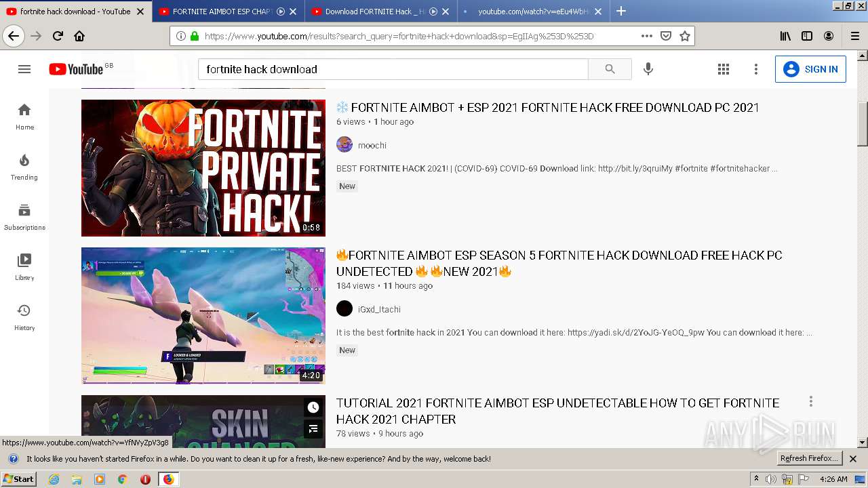Open the TUTORIAL 2021 FORTNITE AIMBOT video title
Viewport: 868px width, 488px height.
[x=557, y=411]
